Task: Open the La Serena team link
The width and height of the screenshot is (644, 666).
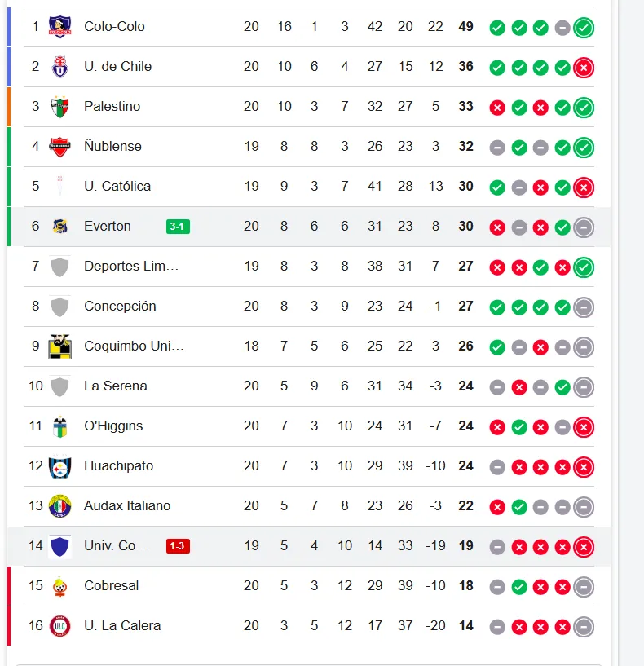Action: (x=116, y=386)
